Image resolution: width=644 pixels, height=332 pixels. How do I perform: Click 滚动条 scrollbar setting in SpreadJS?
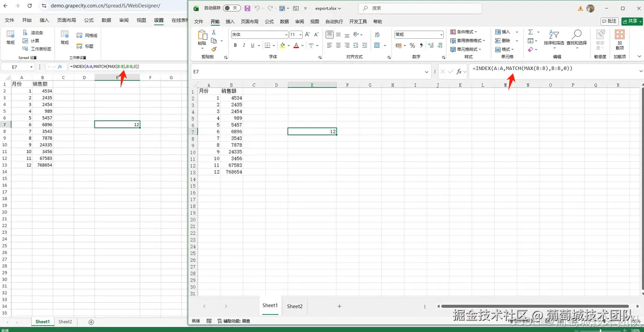coord(33,33)
